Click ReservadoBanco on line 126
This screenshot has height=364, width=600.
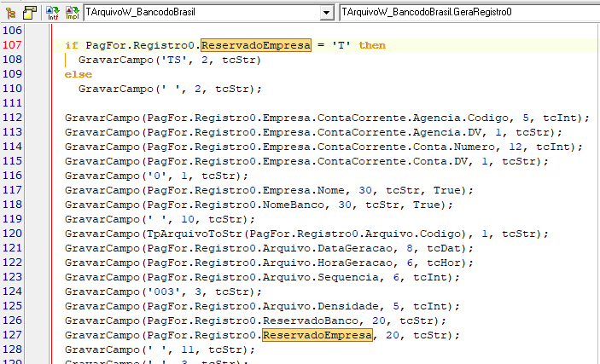coord(311,321)
